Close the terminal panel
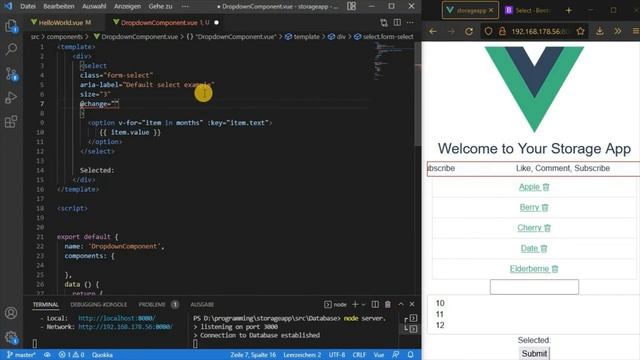The image size is (640, 360). [412, 304]
